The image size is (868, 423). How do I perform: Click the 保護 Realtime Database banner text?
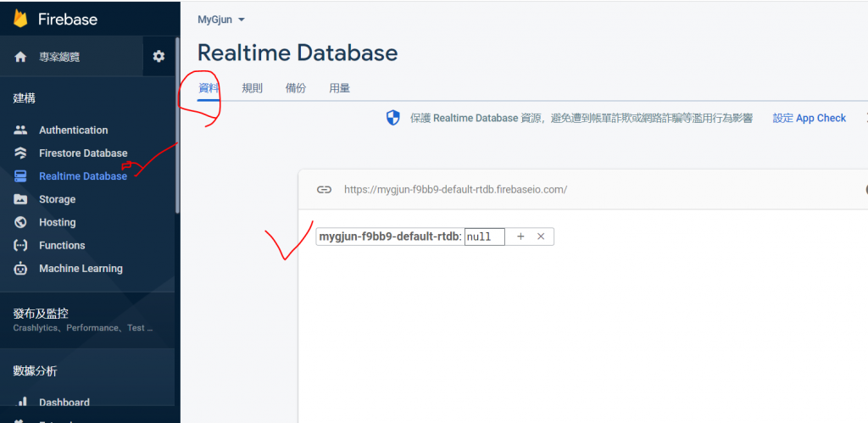click(581, 118)
